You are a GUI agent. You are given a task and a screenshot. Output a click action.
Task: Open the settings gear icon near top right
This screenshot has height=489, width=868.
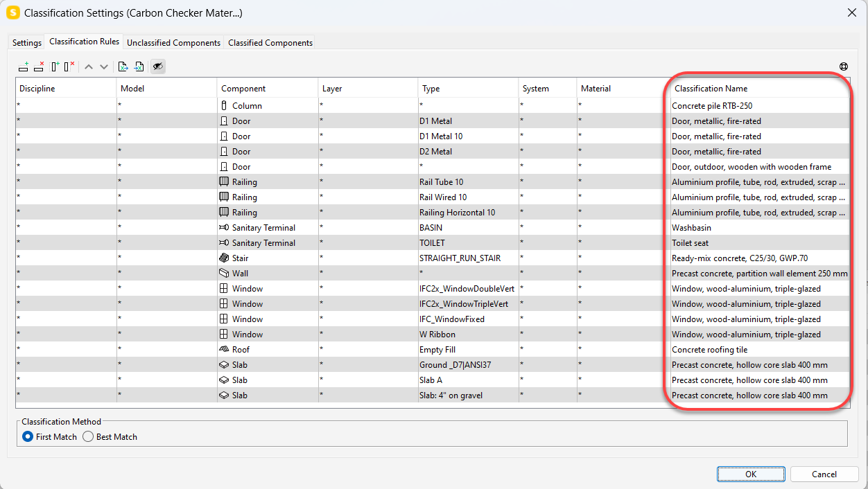tap(844, 66)
